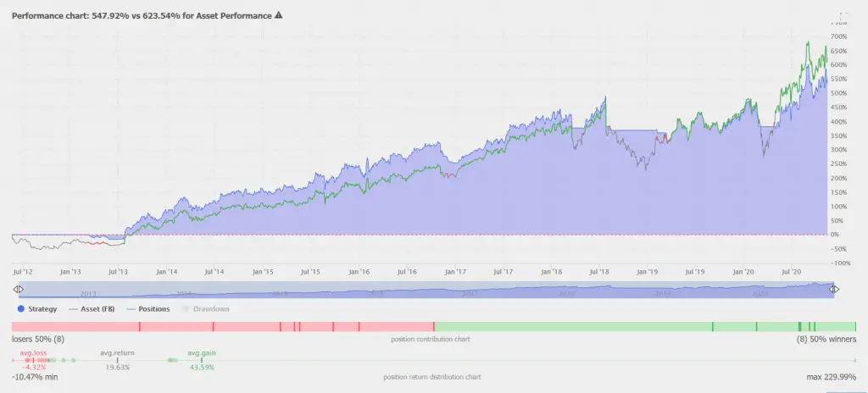Click the right handle of the range navigator

tap(834, 289)
